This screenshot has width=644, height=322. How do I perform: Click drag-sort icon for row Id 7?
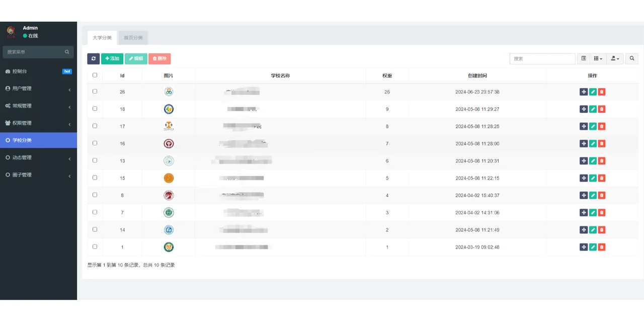point(584,212)
